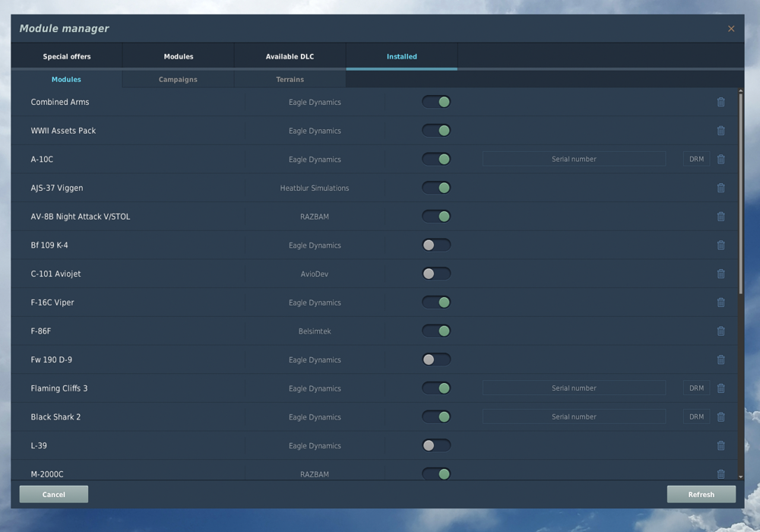Click DRM button in Flaming Cliffs 3 row

coord(696,388)
